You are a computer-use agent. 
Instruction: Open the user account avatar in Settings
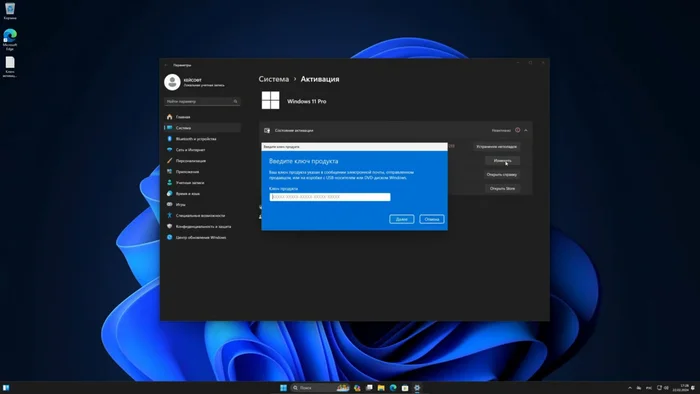pos(172,82)
